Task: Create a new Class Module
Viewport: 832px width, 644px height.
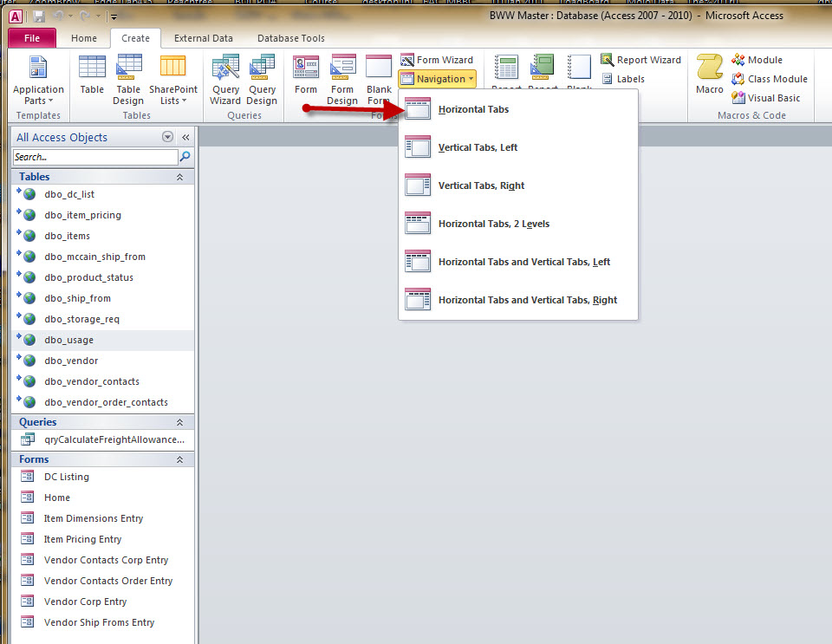Action: coord(770,78)
